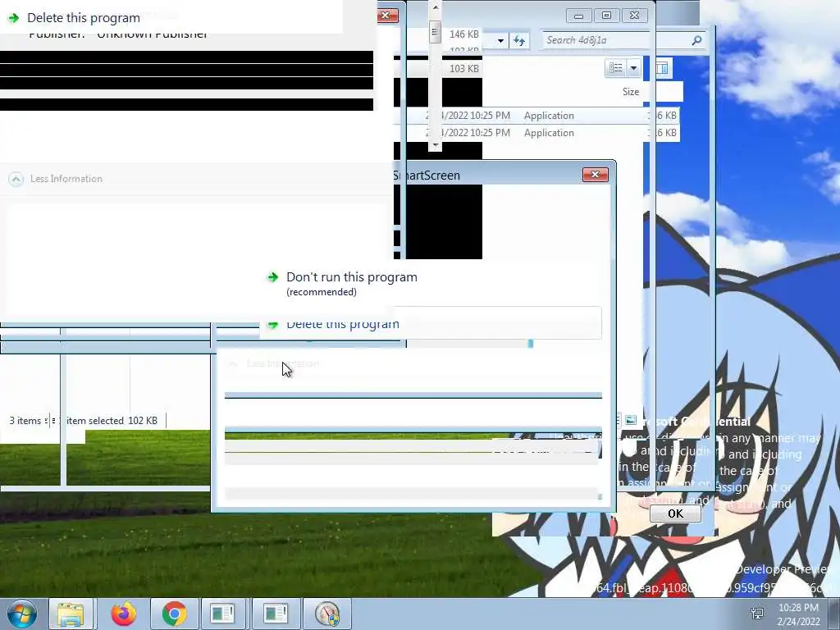Viewport: 840px width, 630px height.
Task: Click the scrollbar up arrow
Action: click(435, 7)
